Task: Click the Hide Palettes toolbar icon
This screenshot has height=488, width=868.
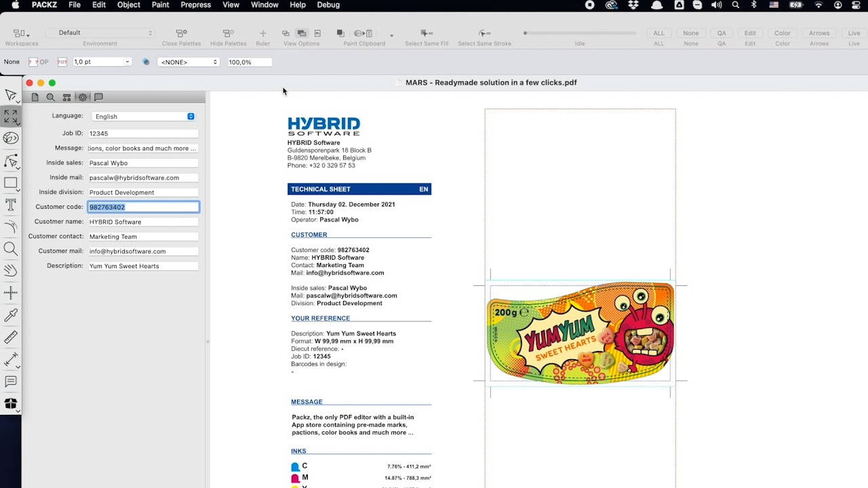Action: [x=228, y=33]
